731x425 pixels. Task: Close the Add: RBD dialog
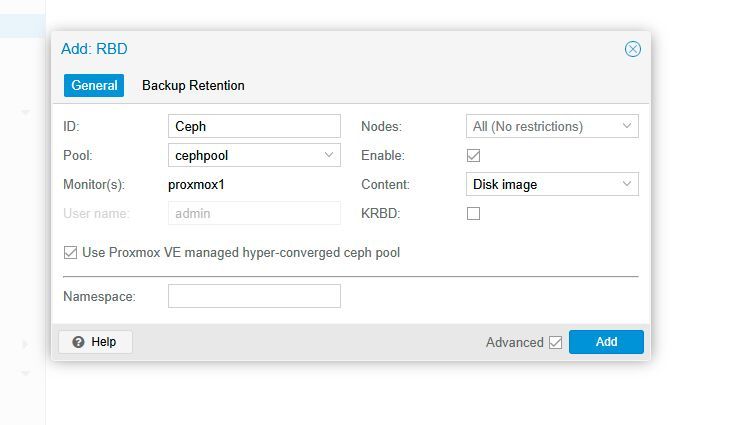633,49
